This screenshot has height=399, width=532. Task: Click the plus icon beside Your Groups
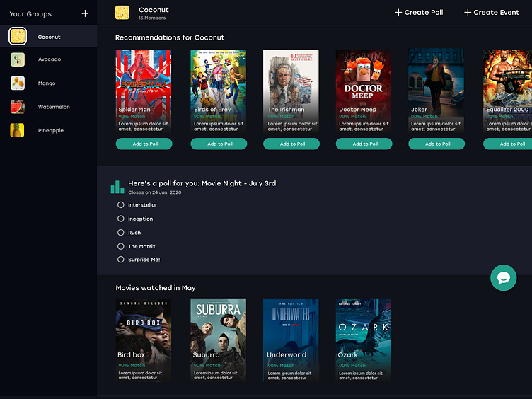[85, 13]
